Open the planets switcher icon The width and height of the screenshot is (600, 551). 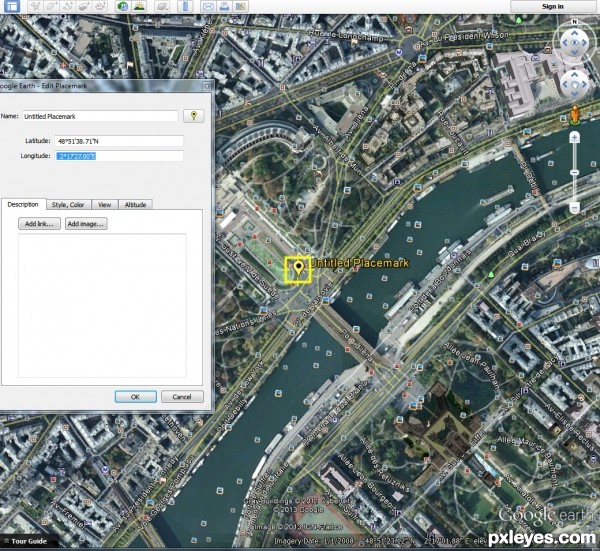[x=162, y=6]
